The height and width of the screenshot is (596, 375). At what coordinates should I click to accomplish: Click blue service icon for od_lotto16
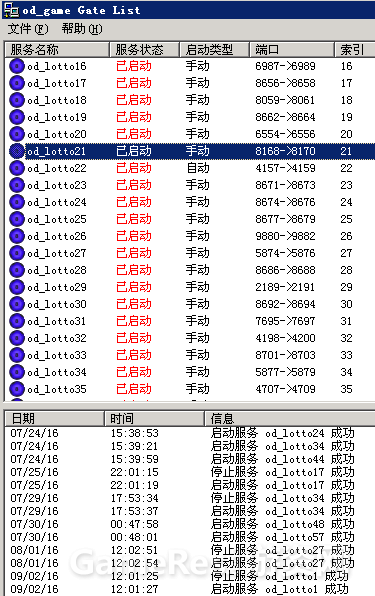tap(17, 66)
